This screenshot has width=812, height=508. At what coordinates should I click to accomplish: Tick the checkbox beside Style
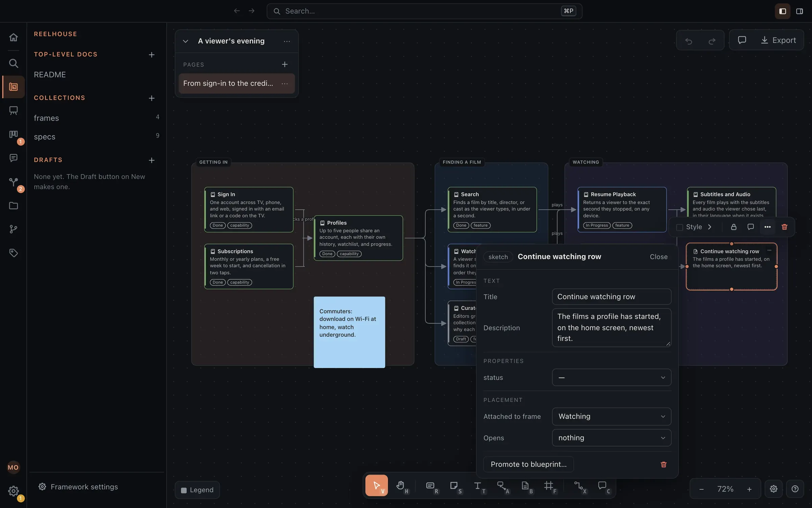679,227
